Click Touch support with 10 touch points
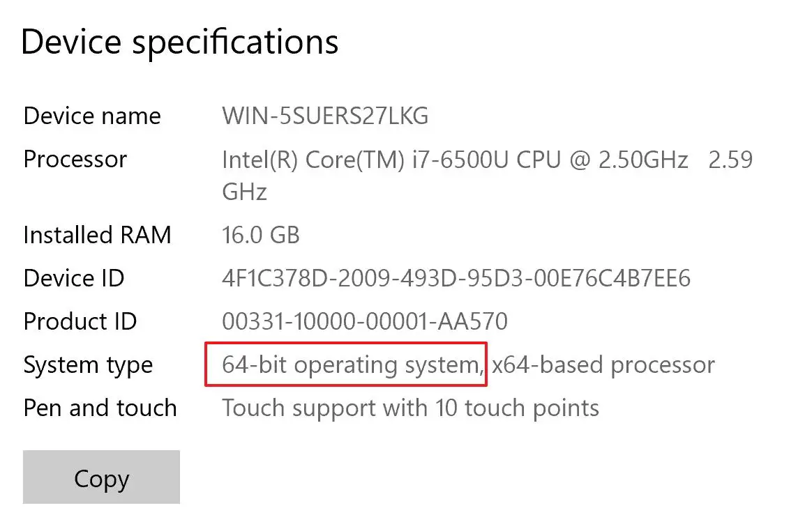The width and height of the screenshot is (812, 522). (410, 408)
